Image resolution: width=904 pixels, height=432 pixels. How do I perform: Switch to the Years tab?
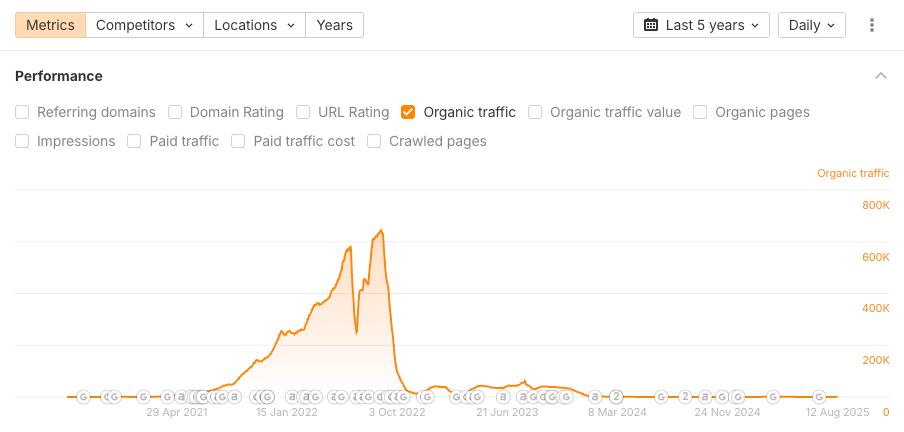334,25
